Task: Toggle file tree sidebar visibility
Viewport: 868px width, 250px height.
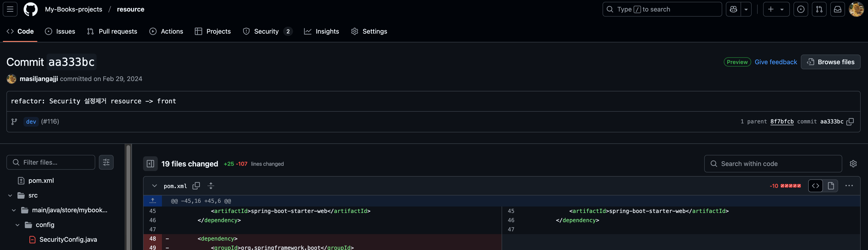Action: 150,164
